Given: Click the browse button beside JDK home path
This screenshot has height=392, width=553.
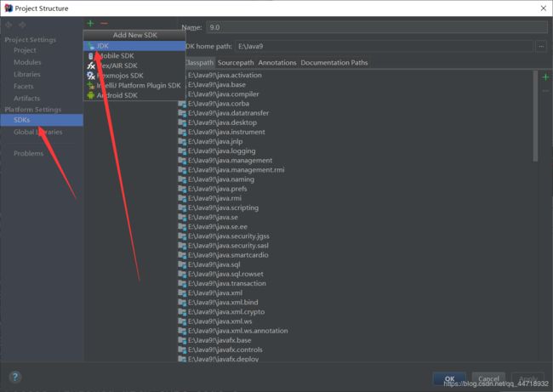Looking at the screenshot, I should [541, 46].
